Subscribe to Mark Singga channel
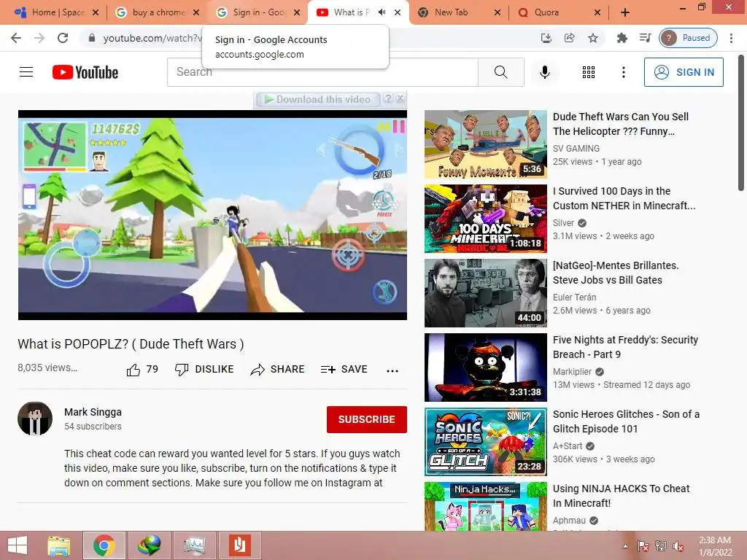This screenshot has width=747, height=560. tap(366, 419)
